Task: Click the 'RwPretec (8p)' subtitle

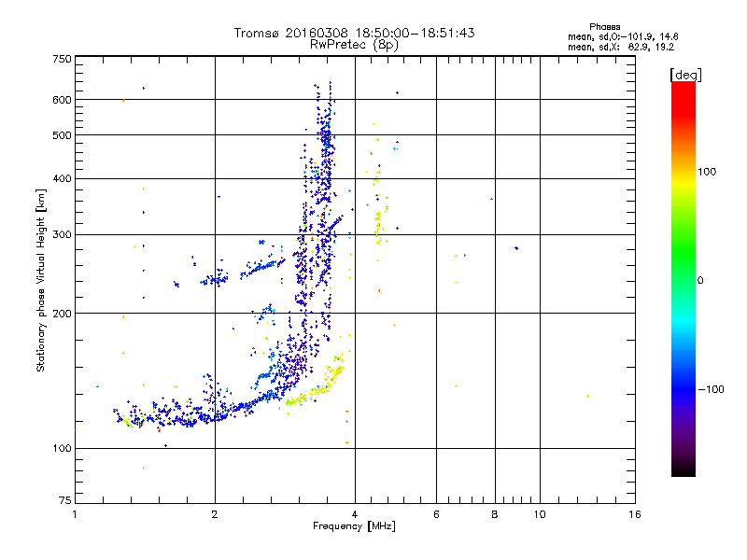Action: click(x=354, y=45)
